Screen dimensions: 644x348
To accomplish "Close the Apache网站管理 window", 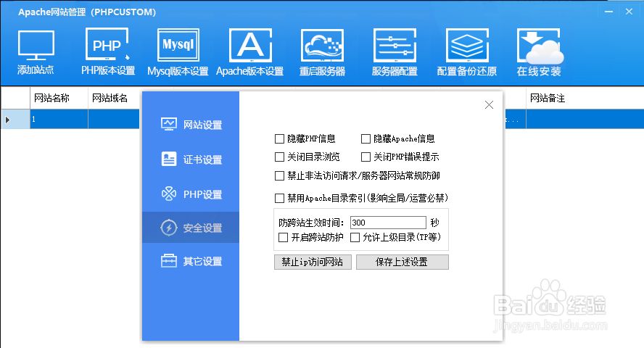I will 629,12.
